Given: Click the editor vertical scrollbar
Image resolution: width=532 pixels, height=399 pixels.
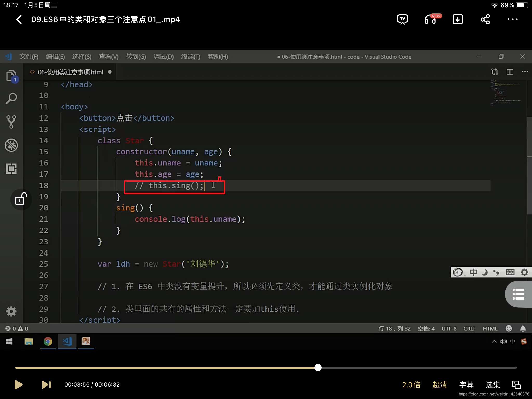Looking at the screenshot, I should click(x=529, y=165).
